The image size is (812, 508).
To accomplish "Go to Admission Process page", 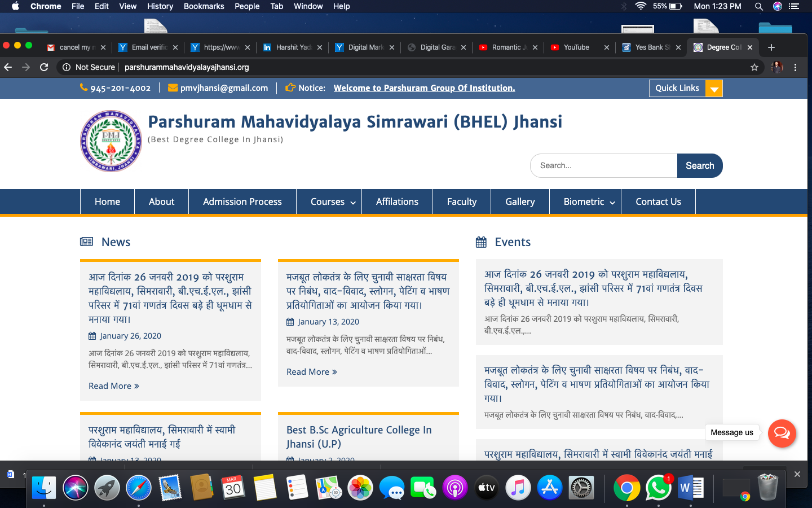I will [242, 202].
